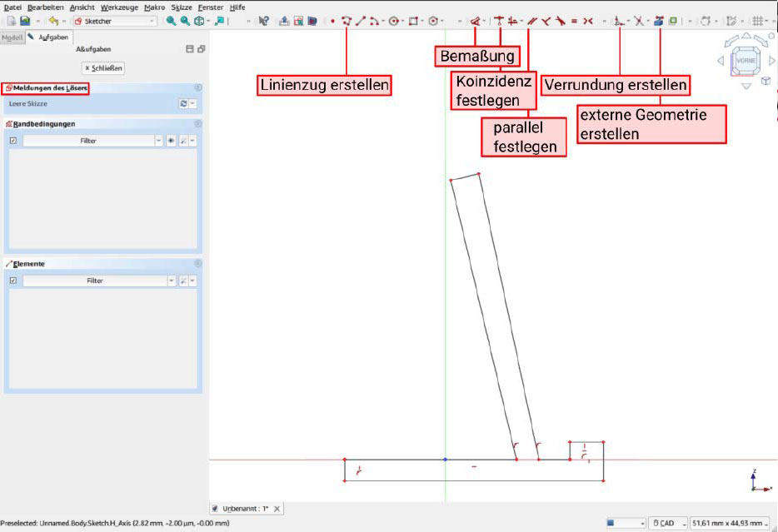Screen dimensions: 778x532
Task: Click the Filter button under Elemente
Action: 94,281
